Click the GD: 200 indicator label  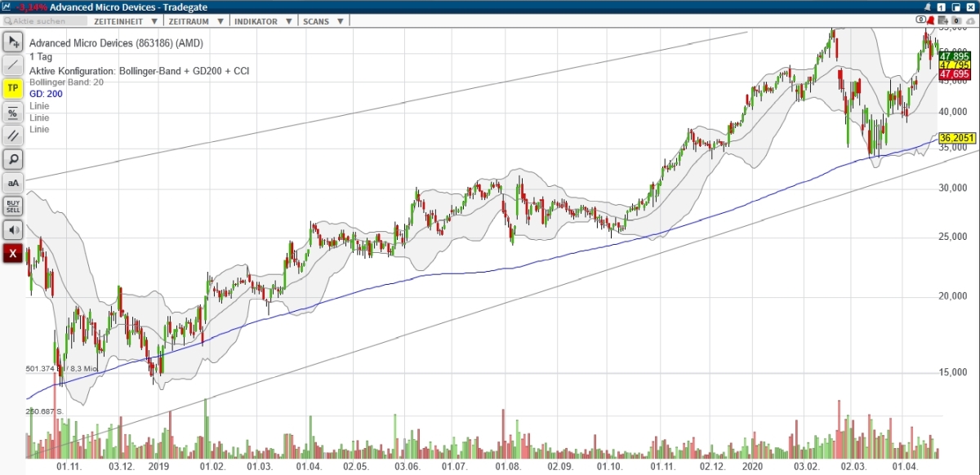[x=46, y=94]
